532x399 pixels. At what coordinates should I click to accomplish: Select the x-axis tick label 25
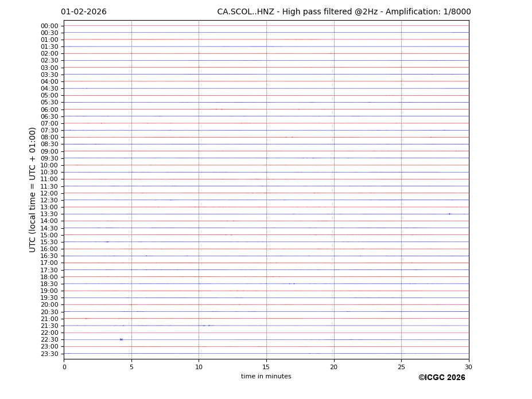tap(401, 367)
